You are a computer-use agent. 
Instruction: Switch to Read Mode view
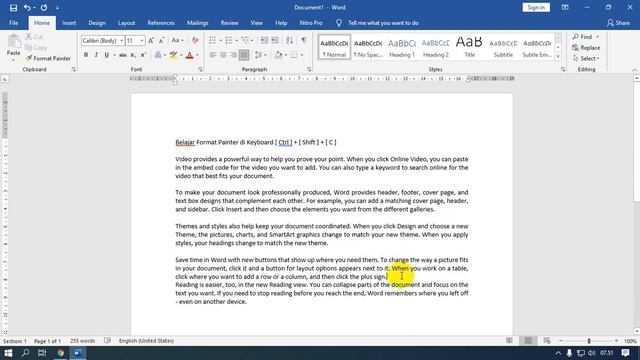coord(509,341)
